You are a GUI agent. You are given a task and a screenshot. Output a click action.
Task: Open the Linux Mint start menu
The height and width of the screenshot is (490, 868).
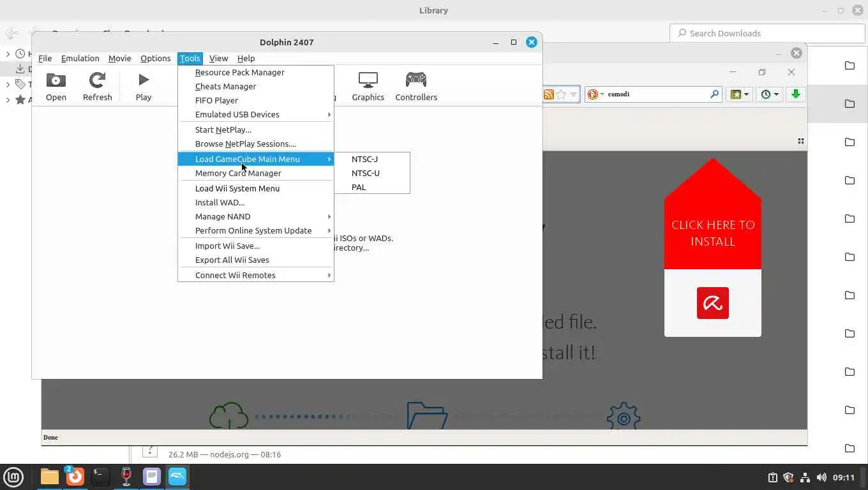tap(13, 477)
